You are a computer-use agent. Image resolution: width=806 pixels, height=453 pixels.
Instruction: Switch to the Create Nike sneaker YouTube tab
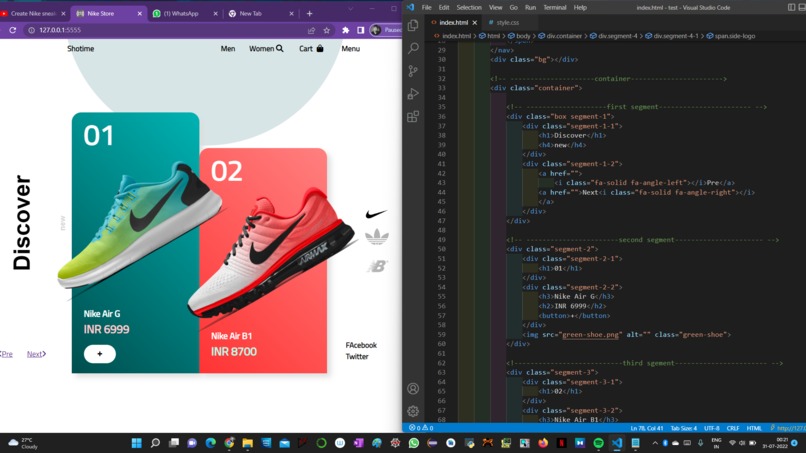33,13
